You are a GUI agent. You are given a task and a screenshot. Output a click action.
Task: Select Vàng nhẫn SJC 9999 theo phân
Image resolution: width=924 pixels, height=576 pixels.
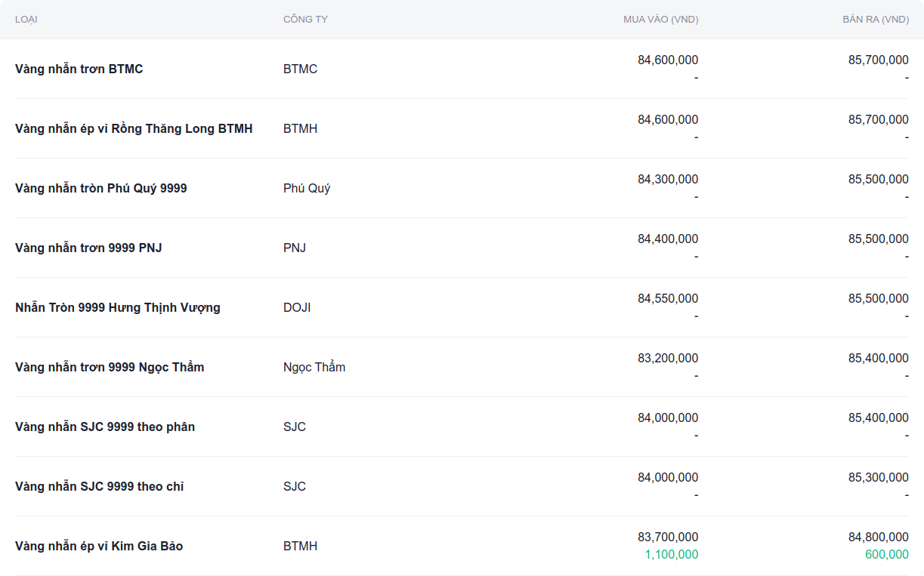105,427
